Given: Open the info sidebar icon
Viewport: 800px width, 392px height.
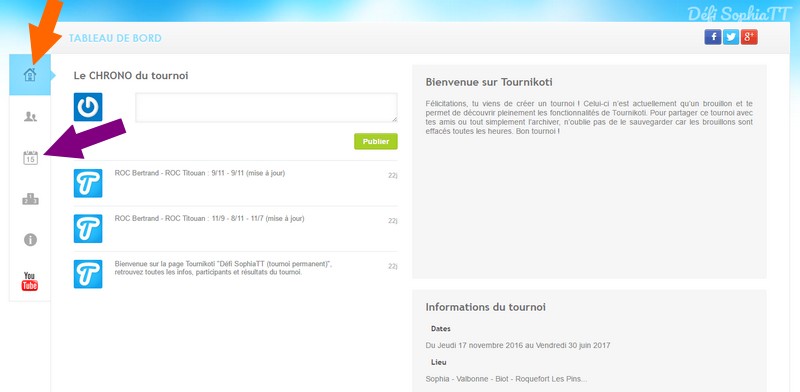Looking at the screenshot, I should [30, 240].
